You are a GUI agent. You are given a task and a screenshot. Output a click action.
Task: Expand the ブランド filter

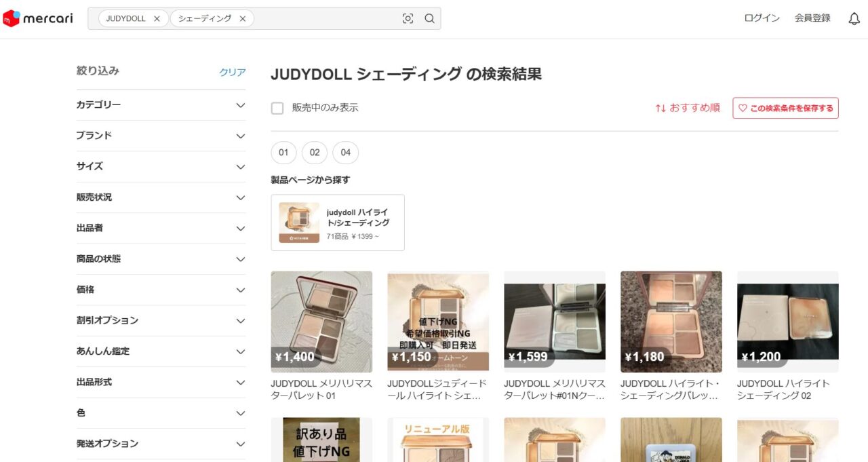(x=161, y=136)
